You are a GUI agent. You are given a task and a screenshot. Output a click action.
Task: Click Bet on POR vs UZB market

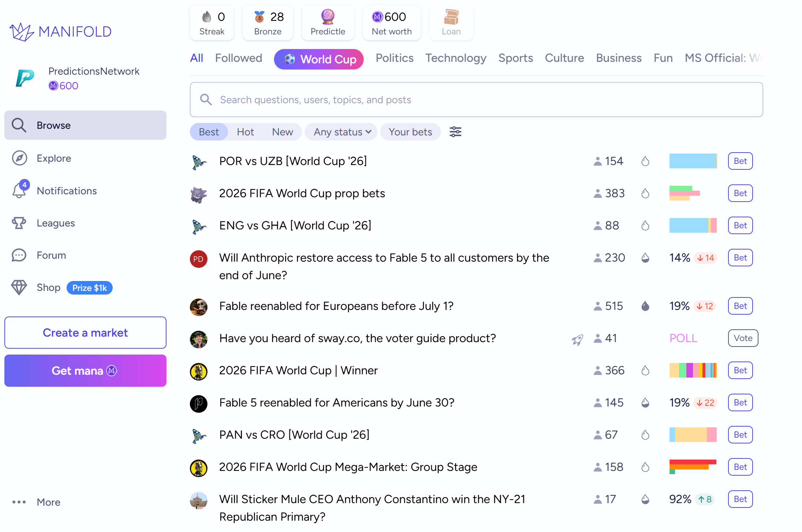coord(740,161)
